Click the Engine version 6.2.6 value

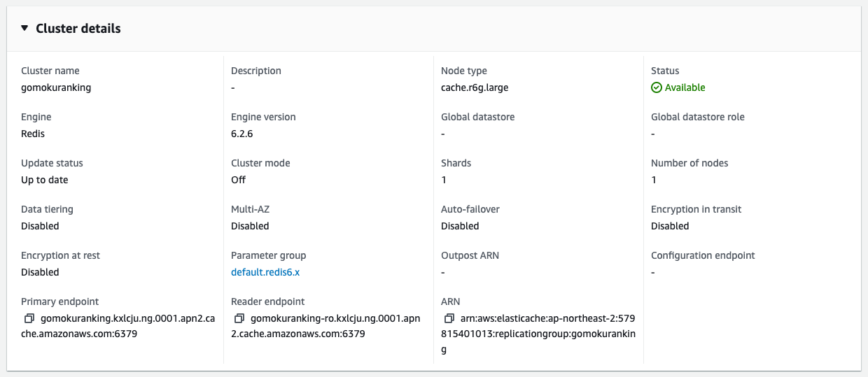(x=241, y=134)
